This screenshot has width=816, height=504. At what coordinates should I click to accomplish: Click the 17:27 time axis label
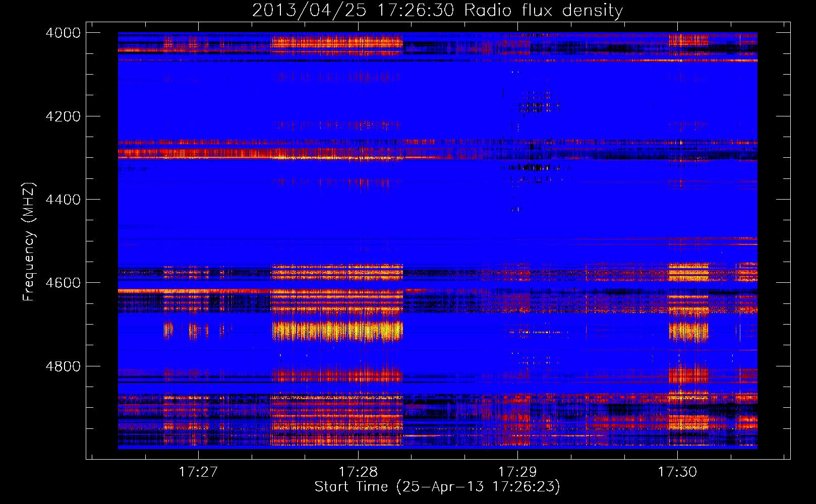[x=198, y=472]
